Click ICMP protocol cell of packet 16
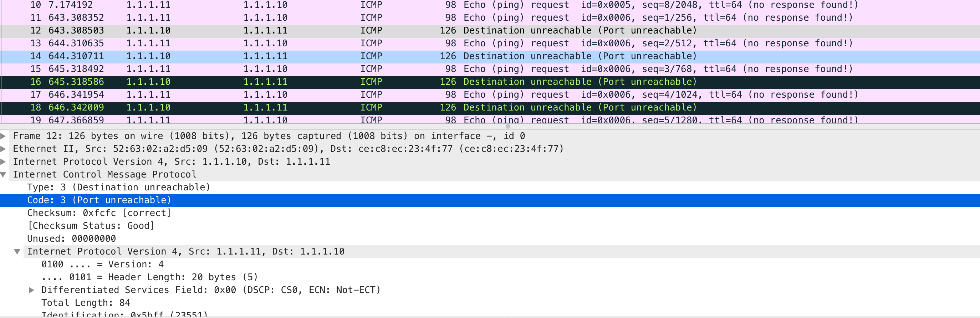 click(371, 82)
